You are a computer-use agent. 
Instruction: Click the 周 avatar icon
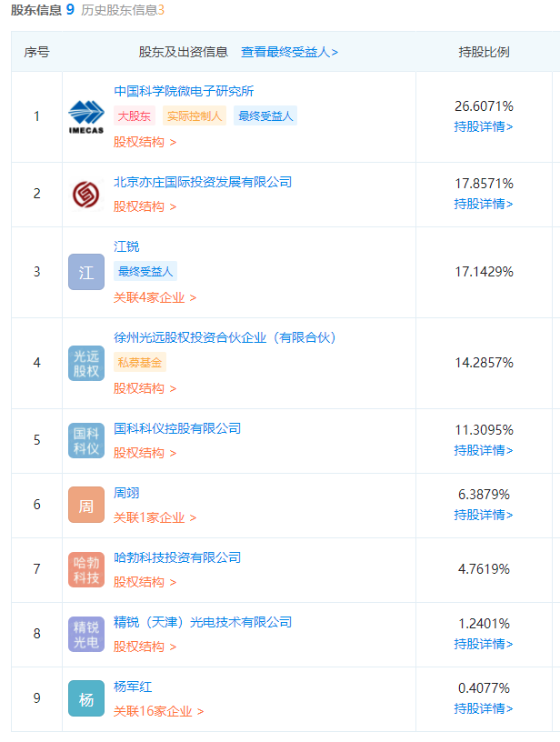coord(86,505)
